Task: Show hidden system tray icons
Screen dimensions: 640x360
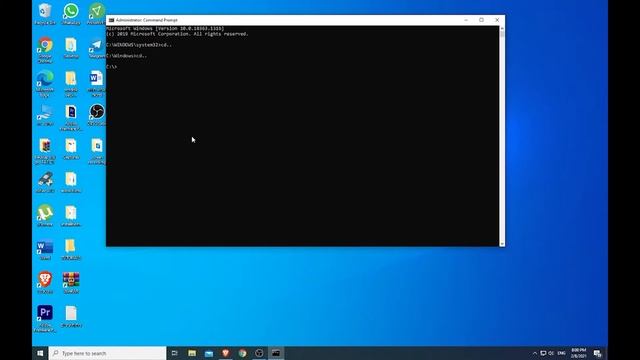Action: pyautogui.click(x=535, y=353)
